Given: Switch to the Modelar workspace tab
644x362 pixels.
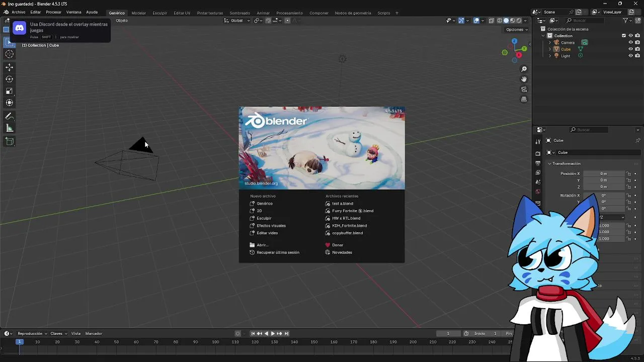Looking at the screenshot, I should click(x=138, y=13).
